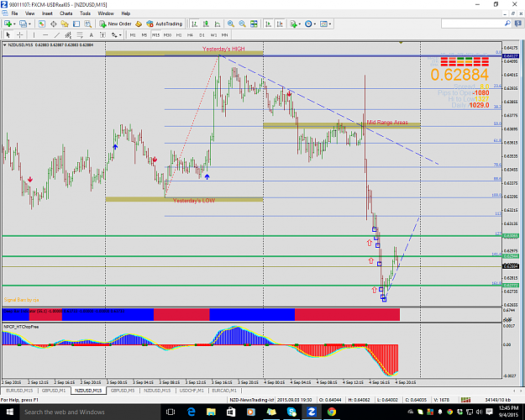Select the text tool (A)
The height and width of the screenshot is (420, 525).
click(x=91, y=34)
